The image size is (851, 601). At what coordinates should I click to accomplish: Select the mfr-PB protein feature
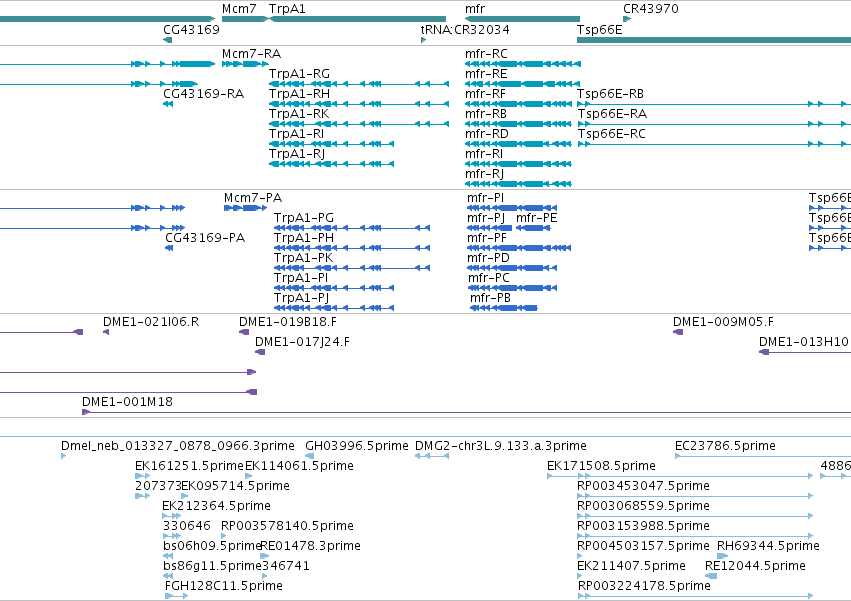504,308
